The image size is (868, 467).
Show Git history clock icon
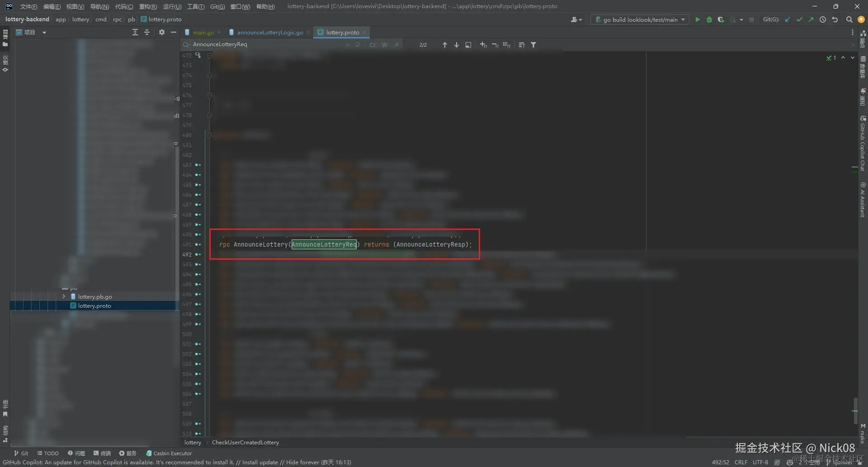[823, 19]
